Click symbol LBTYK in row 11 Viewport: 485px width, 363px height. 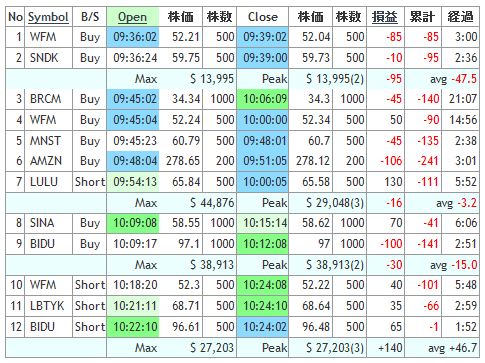pos(47,306)
